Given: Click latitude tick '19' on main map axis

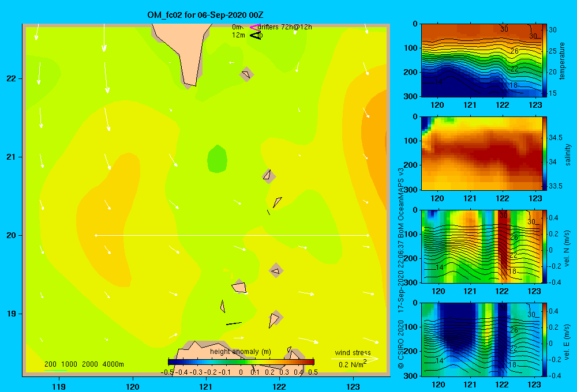Looking at the screenshot, I should [x=11, y=314].
